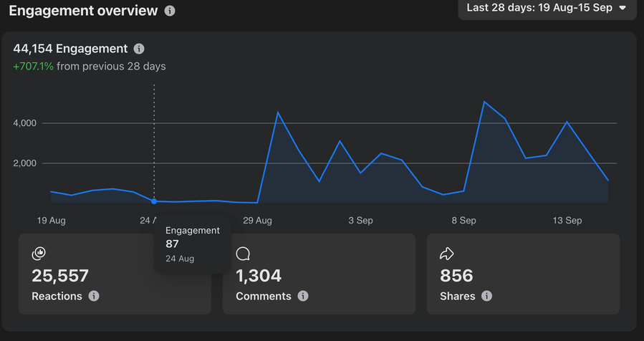Viewport: 644px width, 341px height.
Task: Click "from previous 28 days" text
Action: (111, 66)
